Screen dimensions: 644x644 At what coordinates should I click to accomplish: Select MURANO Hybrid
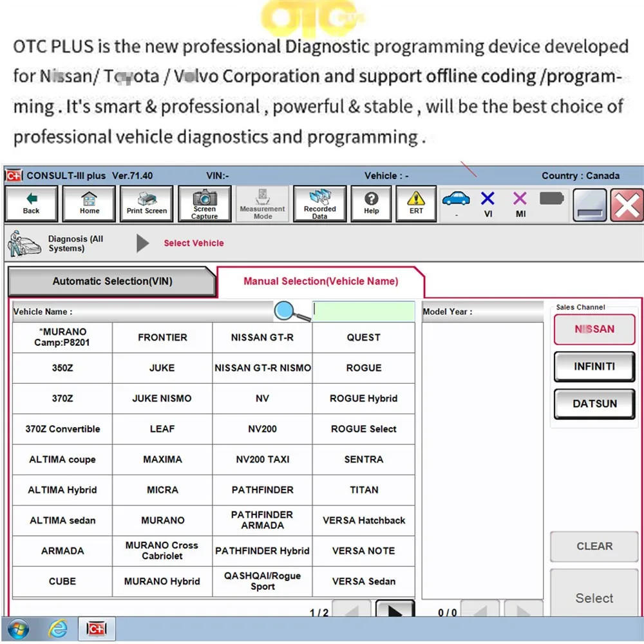pos(162,582)
